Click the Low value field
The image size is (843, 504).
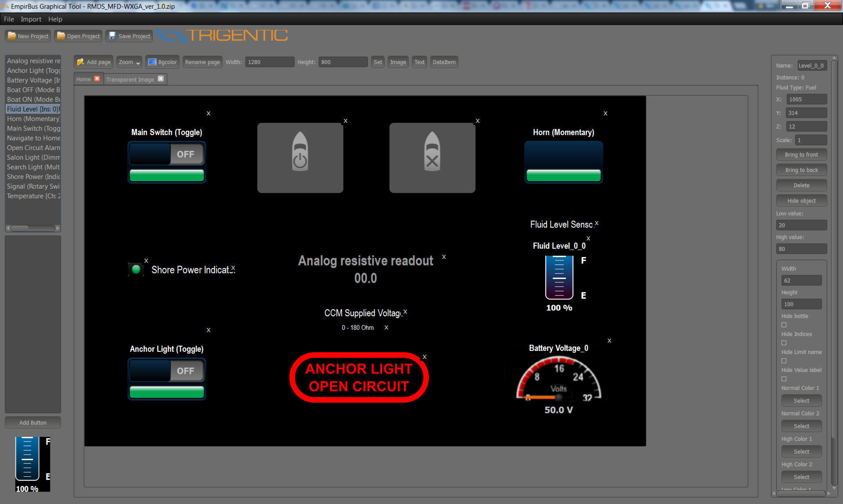coord(801,225)
